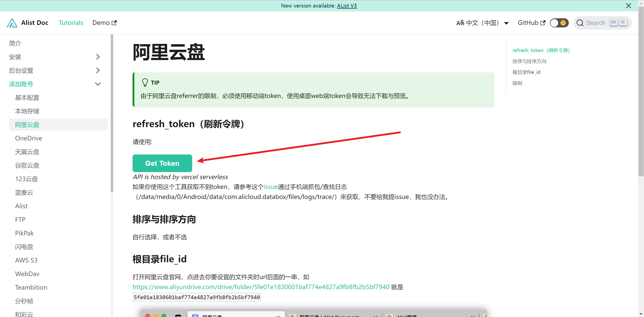Open the issue hyperlink in the text
This screenshot has height=317, width=644.
tap(271, 187)
